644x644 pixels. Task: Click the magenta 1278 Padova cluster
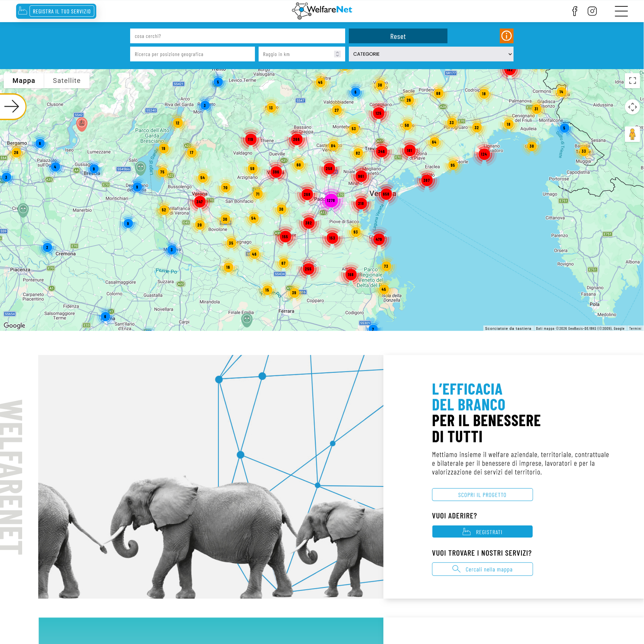[x=331, y=201]
